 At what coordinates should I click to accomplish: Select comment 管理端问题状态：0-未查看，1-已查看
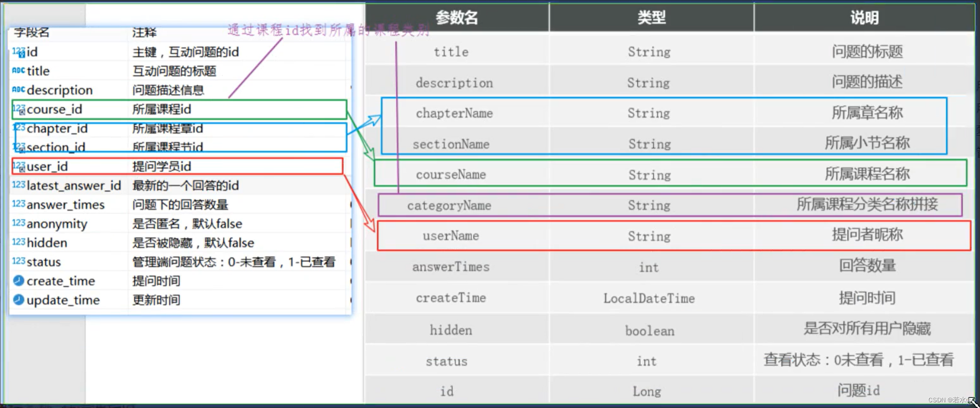234,262
